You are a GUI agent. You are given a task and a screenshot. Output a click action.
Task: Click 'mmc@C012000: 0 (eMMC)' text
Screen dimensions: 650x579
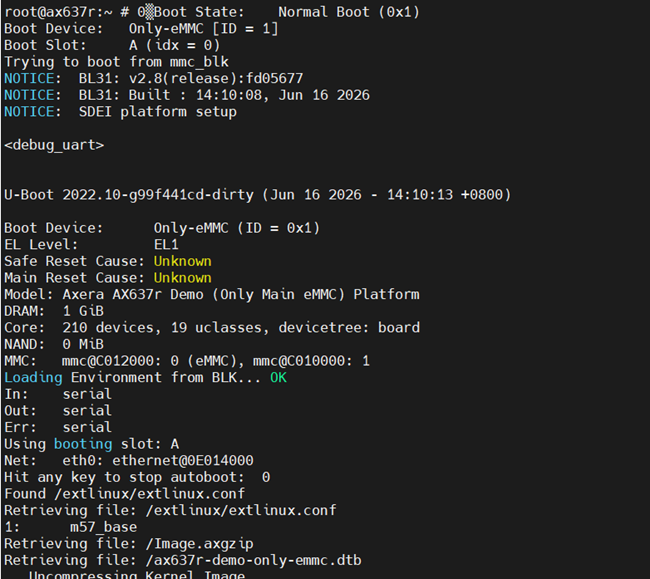pos(153,361)
